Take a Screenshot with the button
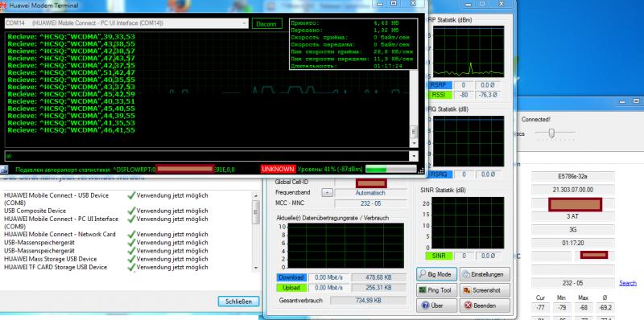This screenshot has height=320, width=644. click(x=485, y=290)
